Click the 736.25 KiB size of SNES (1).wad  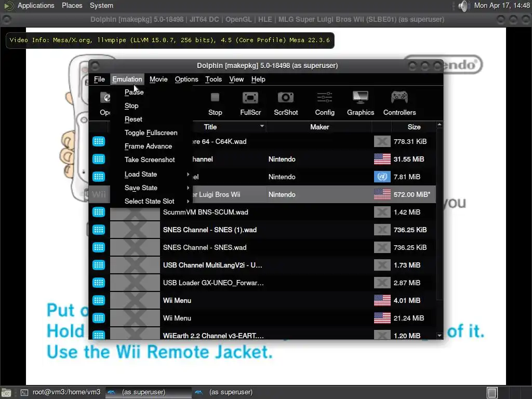410,230
